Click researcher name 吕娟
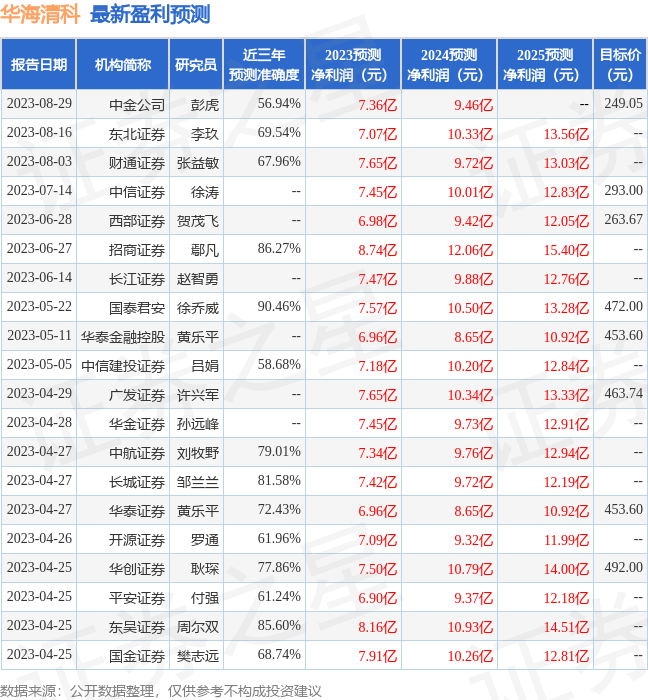 (x=205, y=366)
